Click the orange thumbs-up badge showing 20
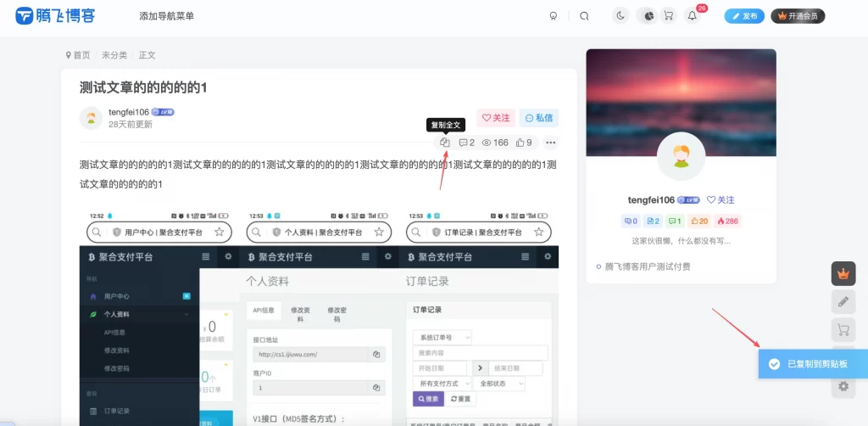Image resolution: width=868 pixels, height=426 pixels. (x=699, y=221)
